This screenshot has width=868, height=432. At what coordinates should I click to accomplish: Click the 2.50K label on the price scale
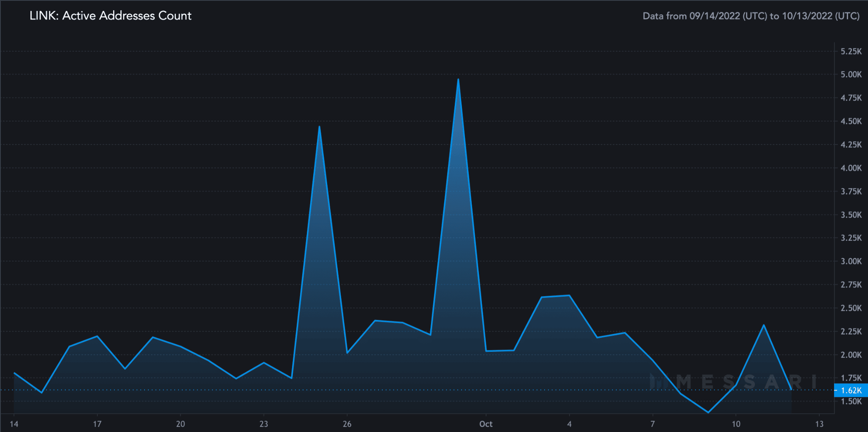(x=851, y=308)
